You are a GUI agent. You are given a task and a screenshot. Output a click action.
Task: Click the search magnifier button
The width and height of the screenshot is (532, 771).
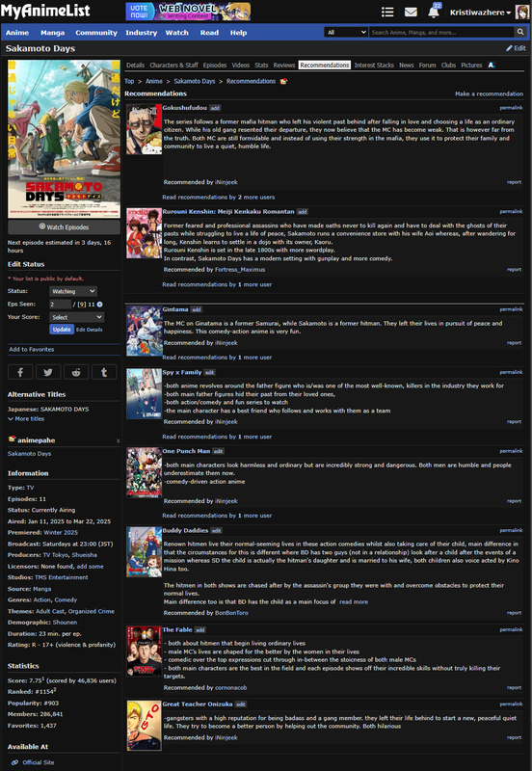pyautogui.click(x=520, y=32)
